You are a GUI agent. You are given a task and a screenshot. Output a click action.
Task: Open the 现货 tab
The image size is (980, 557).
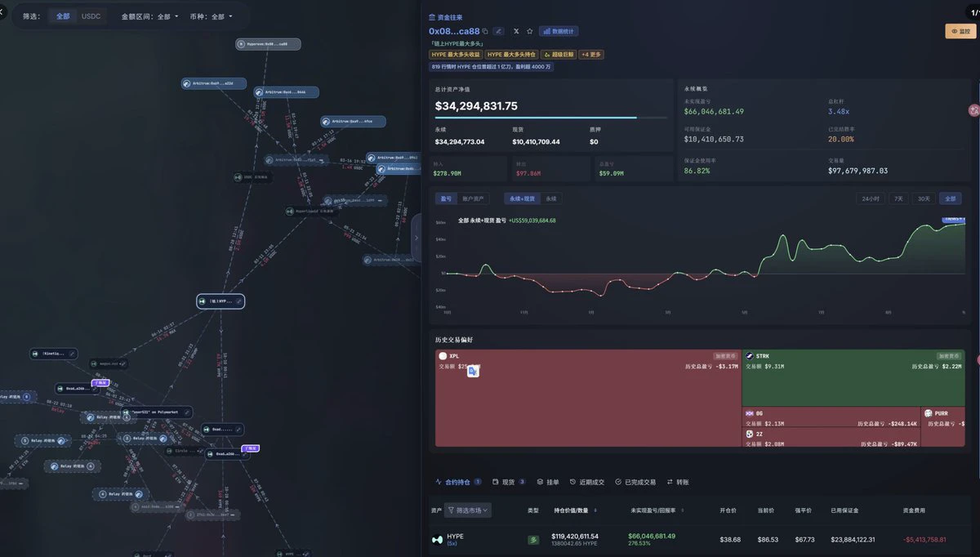pos(509,482)
